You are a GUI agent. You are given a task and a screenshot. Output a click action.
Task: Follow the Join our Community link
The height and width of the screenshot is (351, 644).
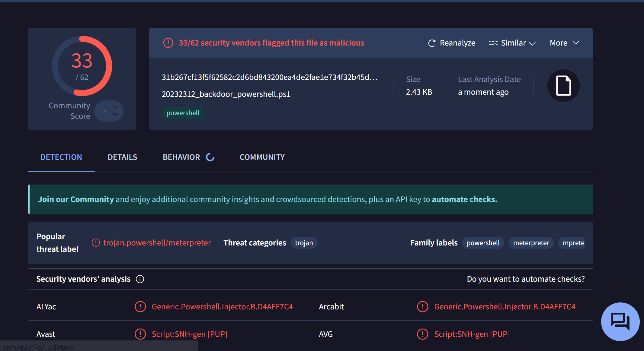click(x=76, y=199)
